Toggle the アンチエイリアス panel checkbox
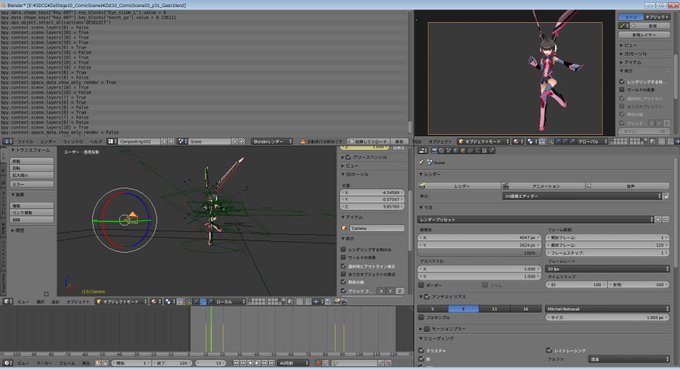The image size is (680, 369). [x=427, y=297]
